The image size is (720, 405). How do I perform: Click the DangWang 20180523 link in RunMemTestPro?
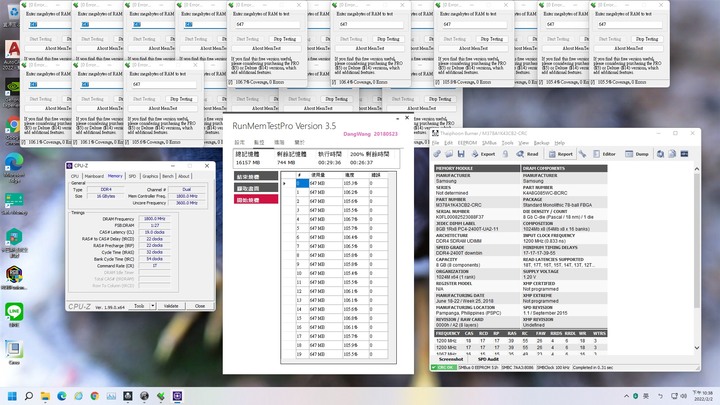coord(371,134)
